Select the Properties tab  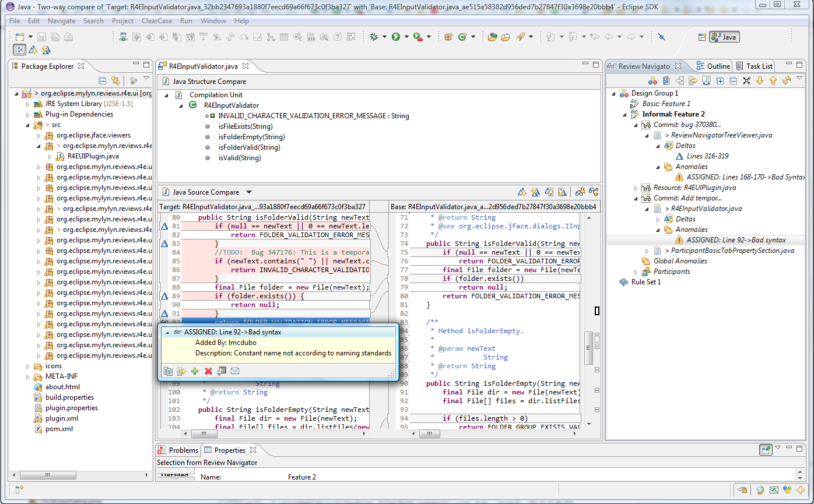click(x=230, y=450)
